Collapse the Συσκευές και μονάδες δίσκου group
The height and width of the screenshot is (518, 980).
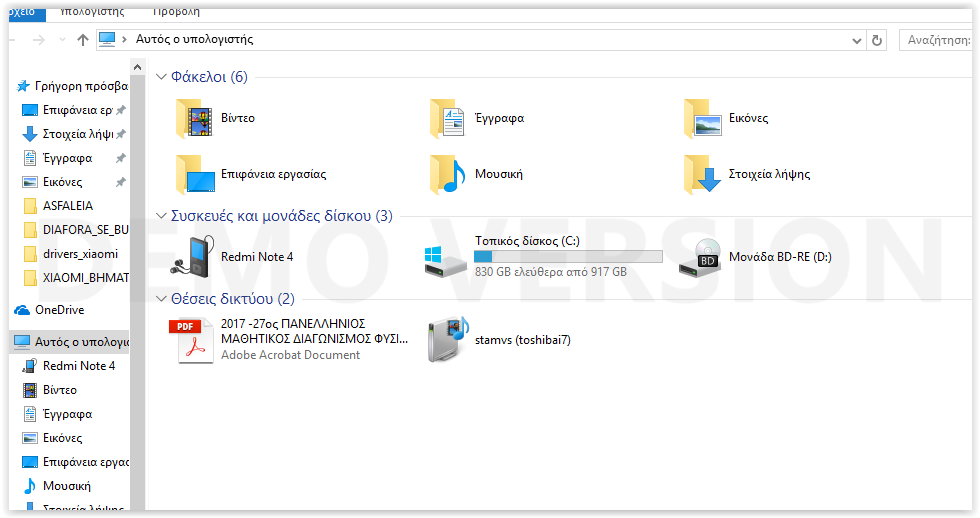[161, 216]
